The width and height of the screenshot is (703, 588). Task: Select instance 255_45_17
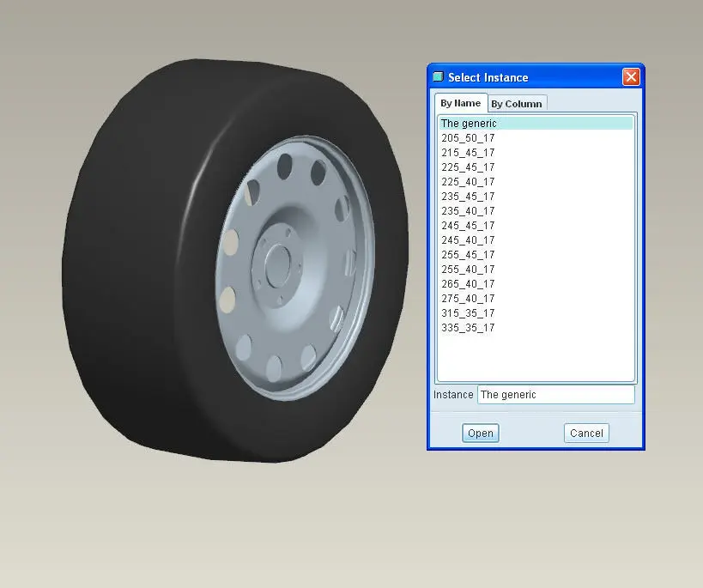pyautogui.click(x=536, y=255)
